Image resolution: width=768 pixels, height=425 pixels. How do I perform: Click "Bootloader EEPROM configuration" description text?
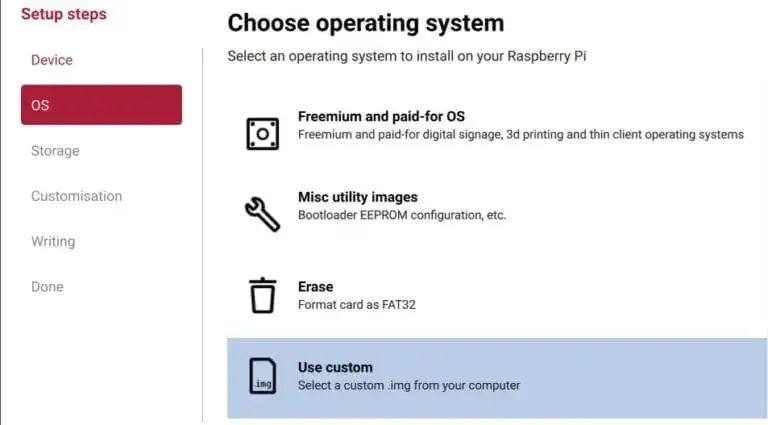(x=402, y=215)
